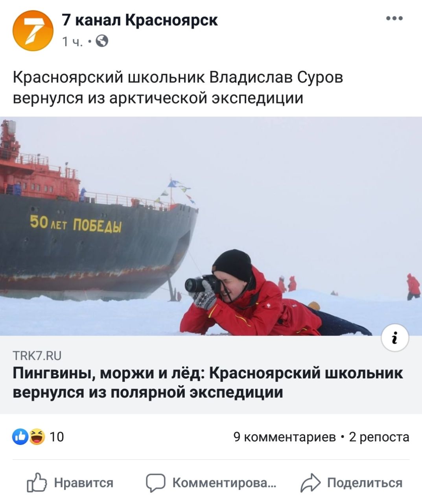The width and height of the screenshot is (422, 504).
Task: Open the 1 ч. post timestamp
Action: pyautogui.click(x=73, y=42)
